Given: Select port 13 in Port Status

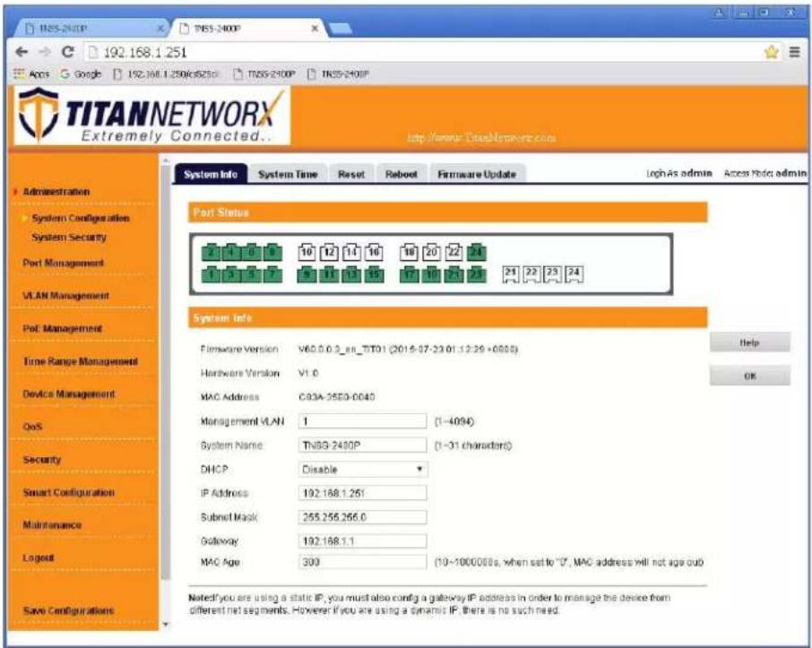Looking at the screenshot, I should click(351, 273).
